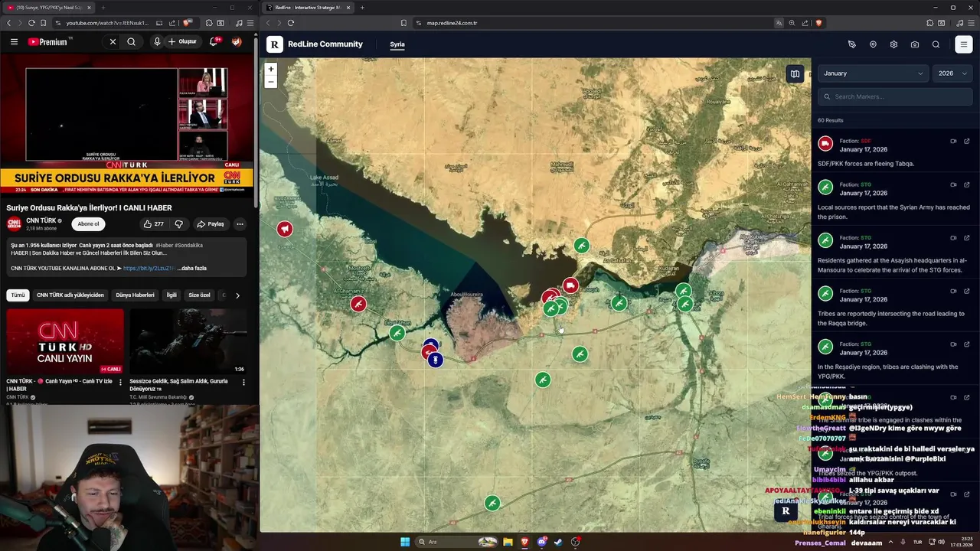Open external link for 'reached the prison' entry

point(967,184)
